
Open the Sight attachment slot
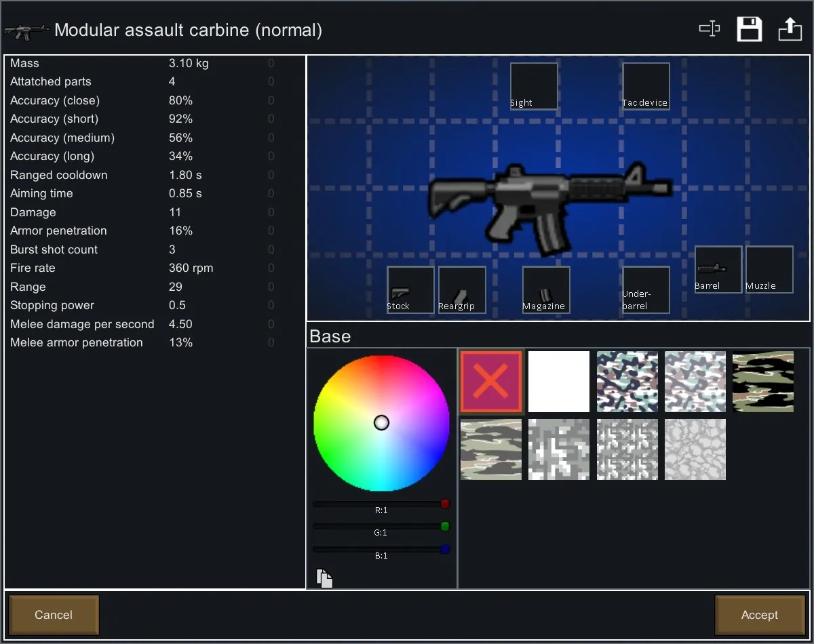coord(534,86)
